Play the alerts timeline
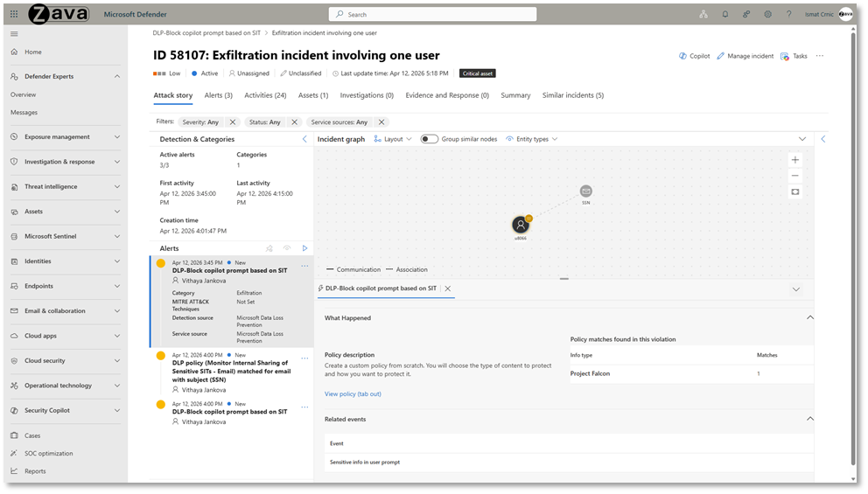Image resolution: width=868 pixels, height=494 pixels. [x=304, y=248]
